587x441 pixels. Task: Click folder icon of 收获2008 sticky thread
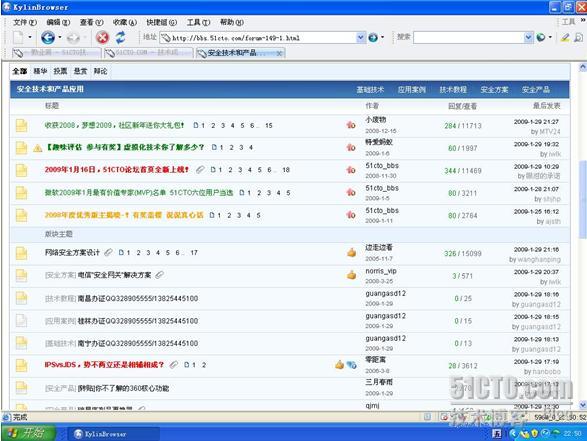coord(21,125)
